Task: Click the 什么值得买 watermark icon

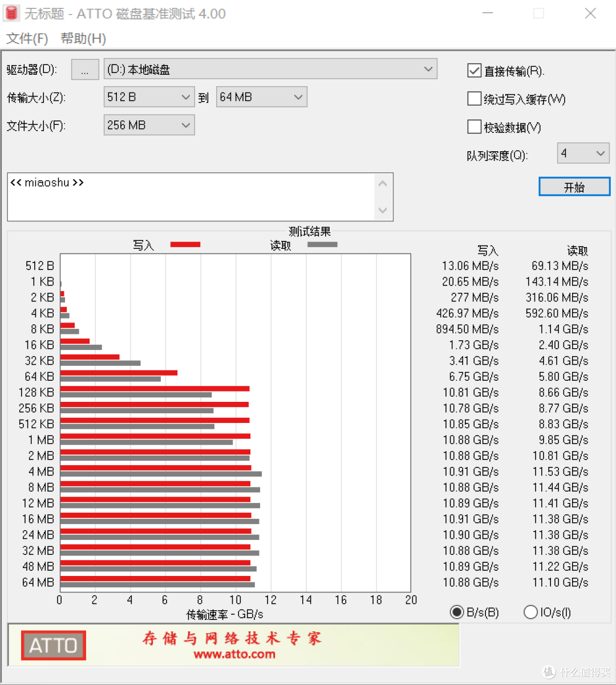Action: coord(549,672)
